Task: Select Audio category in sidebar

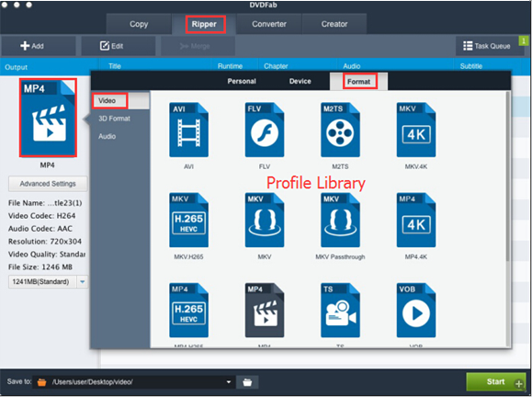Action: click(x=107, y=136)
